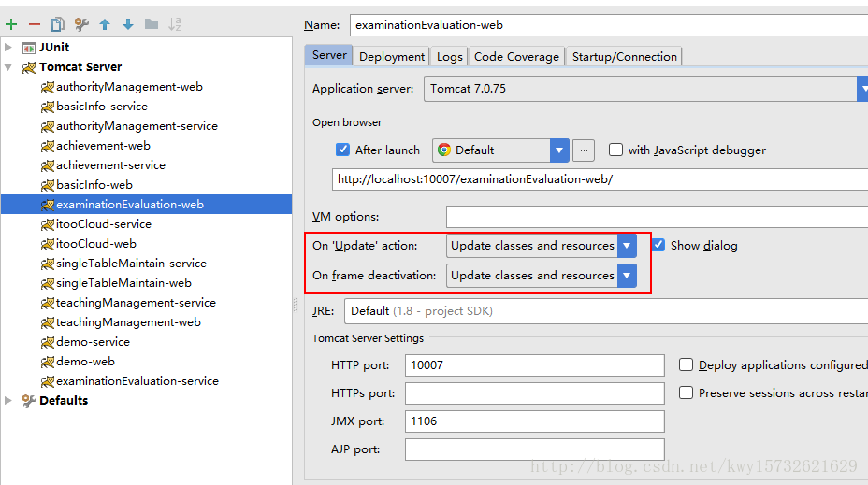The width and height of the screenshot is (868, 485).
Task: Select examinationEvaluation-web configuration
Action: pos(147,205)
